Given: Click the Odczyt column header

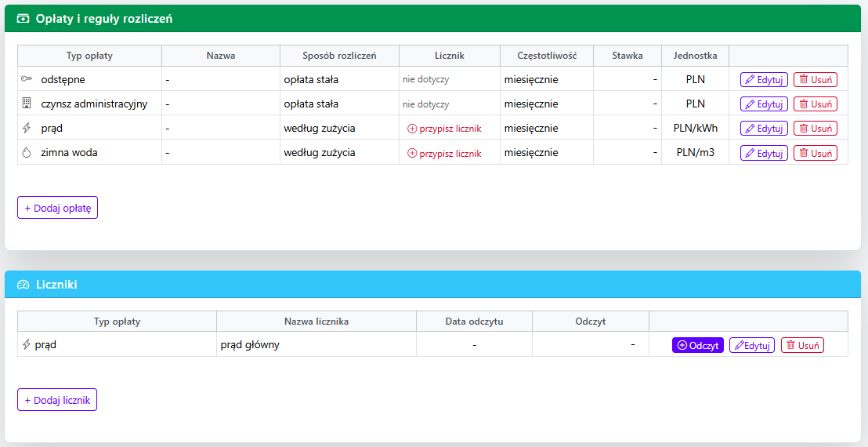Looking at the screenshot, I should (590, 322).
